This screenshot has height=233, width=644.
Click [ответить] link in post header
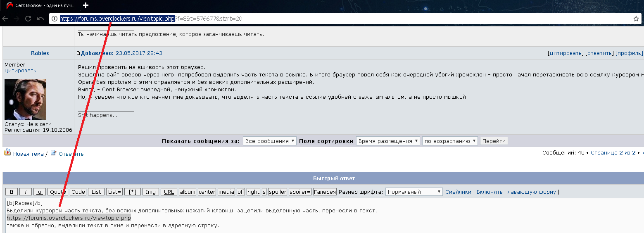click(x=599, y=53)
